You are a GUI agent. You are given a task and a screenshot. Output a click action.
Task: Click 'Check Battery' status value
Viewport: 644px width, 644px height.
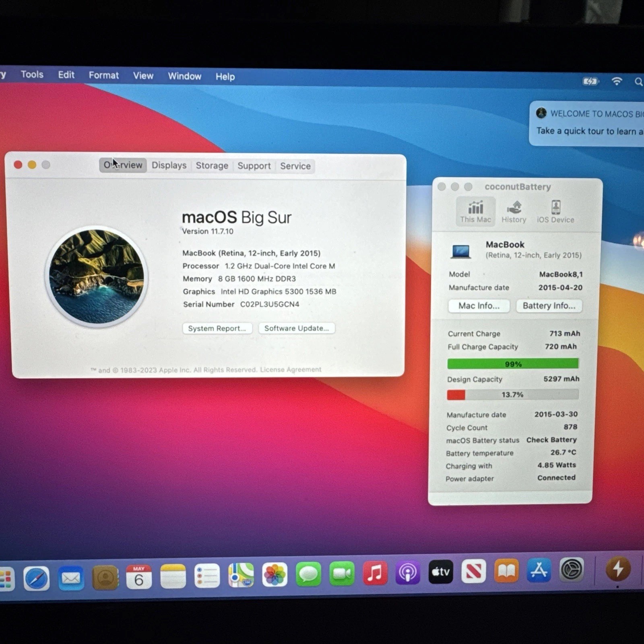(x=551, y=440)
